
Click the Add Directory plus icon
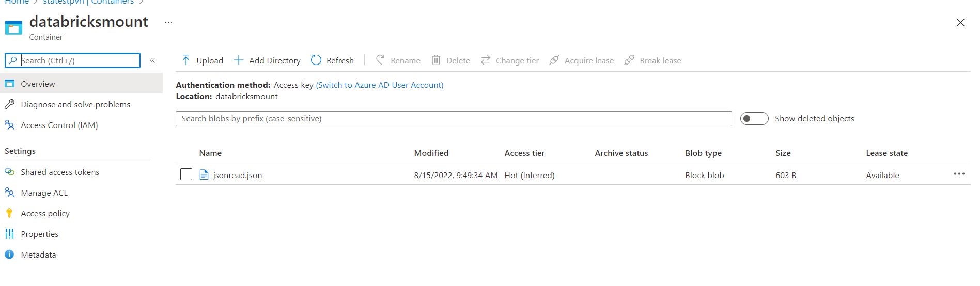click(239, 60)
